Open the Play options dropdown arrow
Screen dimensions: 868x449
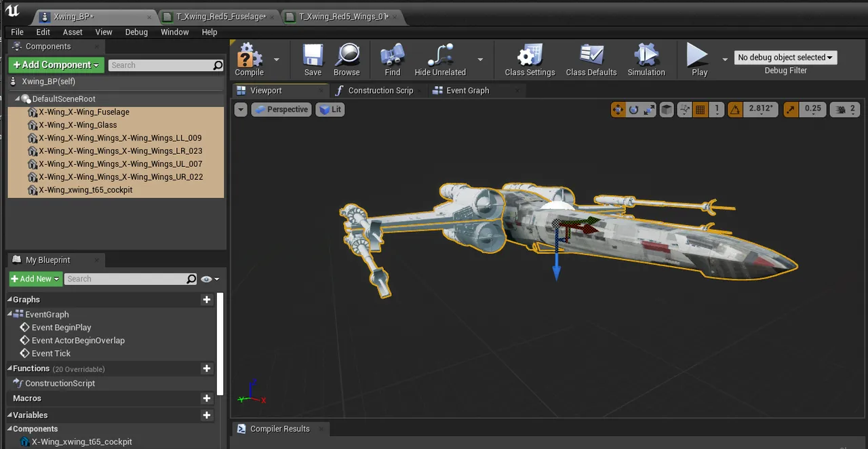[x=724, y=59]
